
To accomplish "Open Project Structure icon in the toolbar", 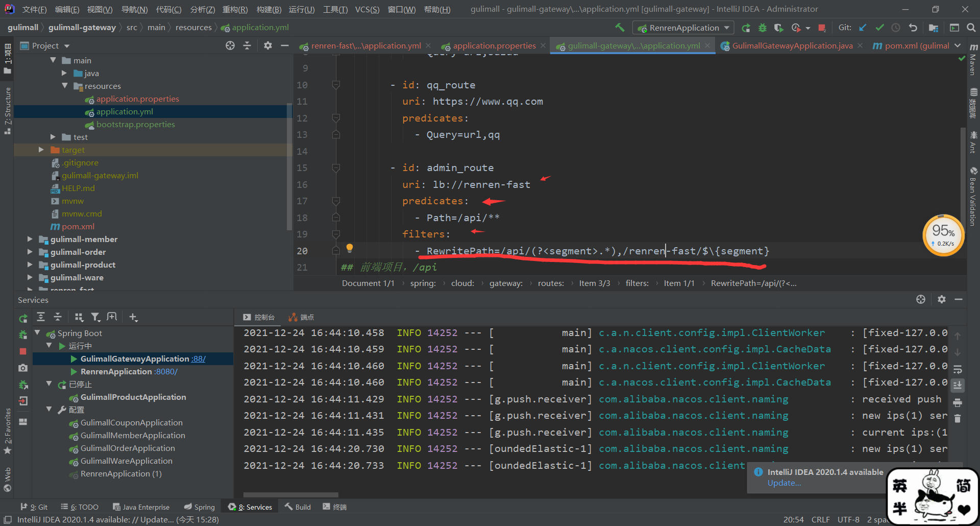I will pyautogui.click(x=934, y=28).
